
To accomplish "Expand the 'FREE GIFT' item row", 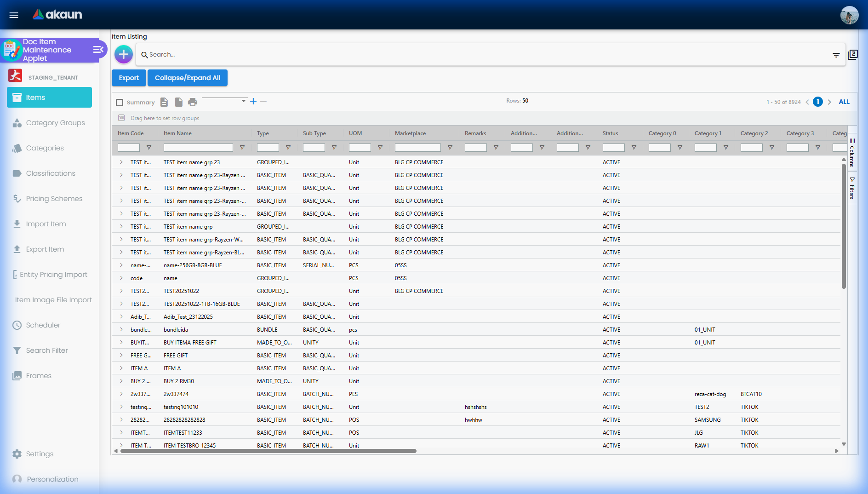I will coord(121,356).
